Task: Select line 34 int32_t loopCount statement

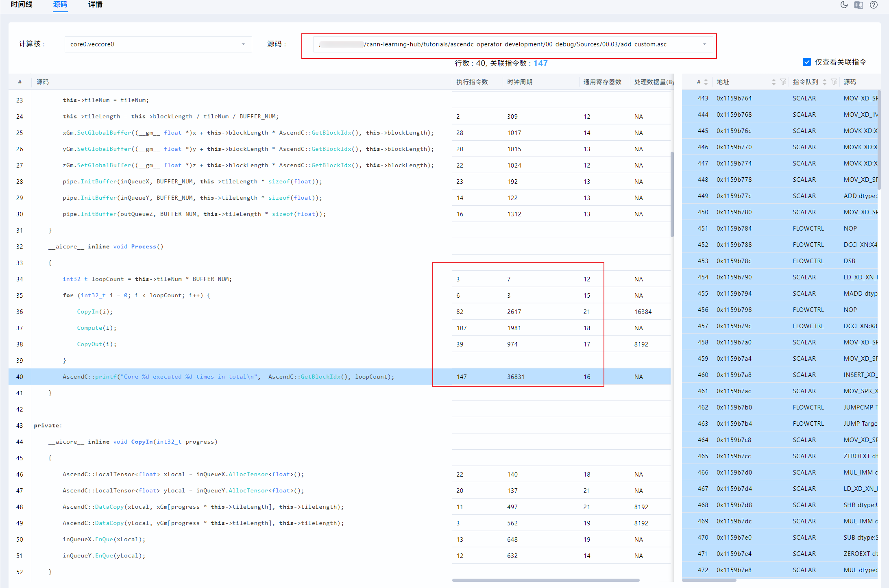Action: click(340, 279)
